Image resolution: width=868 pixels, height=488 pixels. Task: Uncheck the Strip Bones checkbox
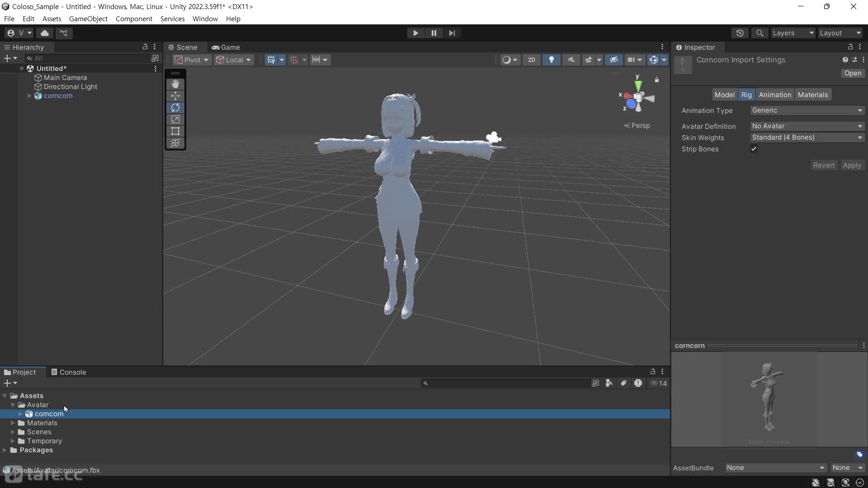point(754,149)
